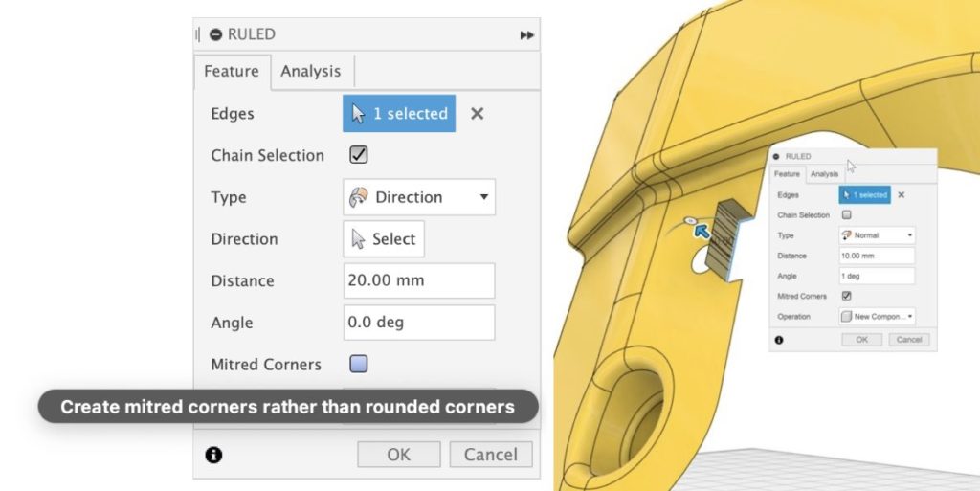980x491 pixels.
Task: Click the info icon in the small RULED dialog
Action: [779, 340]
